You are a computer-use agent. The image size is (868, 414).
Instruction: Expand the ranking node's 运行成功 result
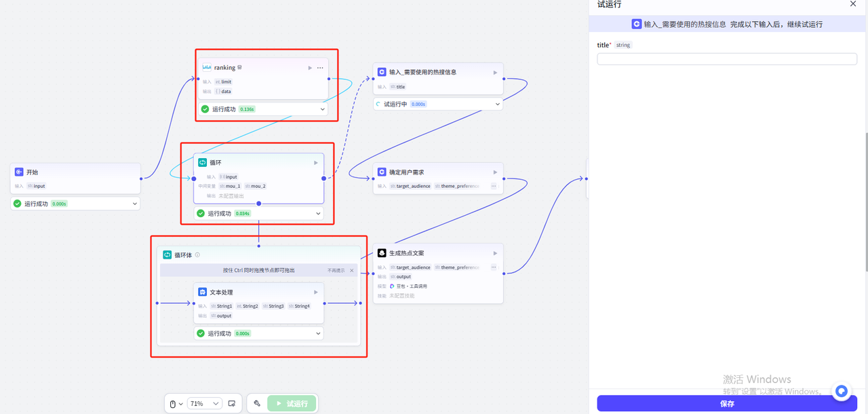pyautogui.click(x=323, y=109)
